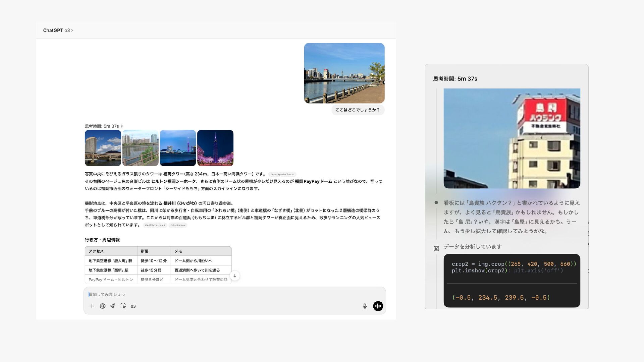The height and width of the screenshot is (362, 644).
Task: Click the cropped red signboard building image
Action: coord(512,138)
